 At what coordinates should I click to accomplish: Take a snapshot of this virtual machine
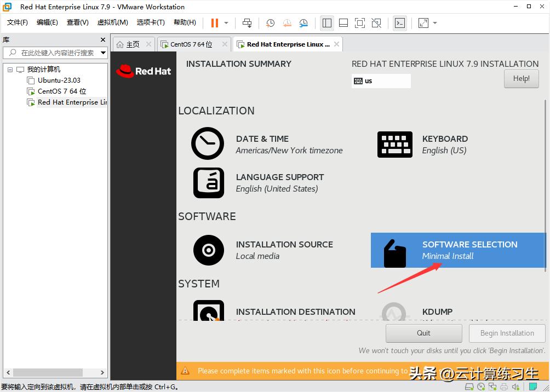click(270, 22)
